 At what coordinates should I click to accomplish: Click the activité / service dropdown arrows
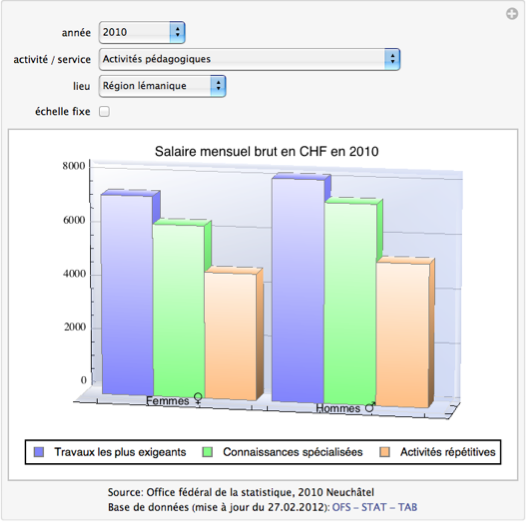tap(392, 59)
